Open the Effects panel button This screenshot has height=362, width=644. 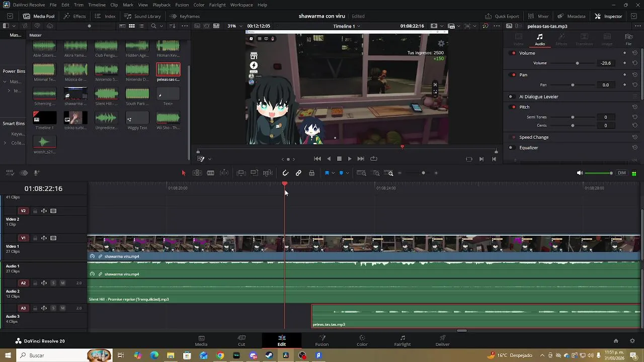75,16
